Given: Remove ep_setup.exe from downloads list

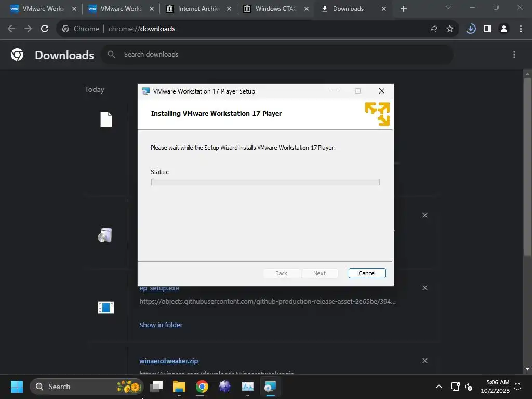Looking at the screenshot, I should pyautogui.click(x=425, y=288).
